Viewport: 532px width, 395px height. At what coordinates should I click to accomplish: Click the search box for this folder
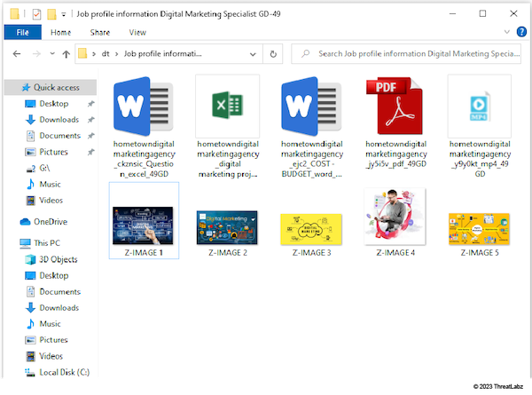(x=406, y=53)
